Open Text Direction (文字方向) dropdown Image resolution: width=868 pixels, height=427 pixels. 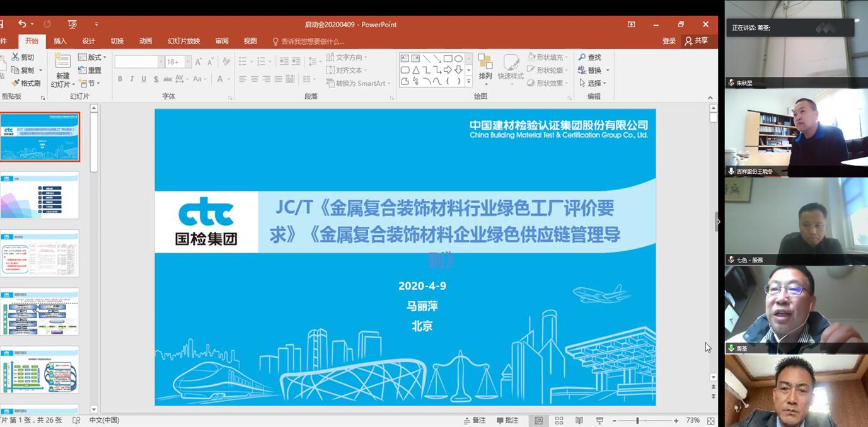coord(346,57)
